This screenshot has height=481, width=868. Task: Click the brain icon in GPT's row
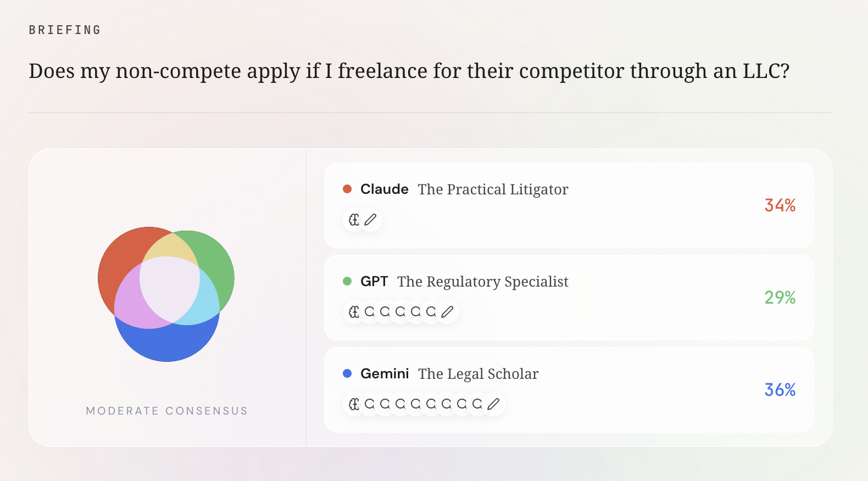[x=354, y=312]
